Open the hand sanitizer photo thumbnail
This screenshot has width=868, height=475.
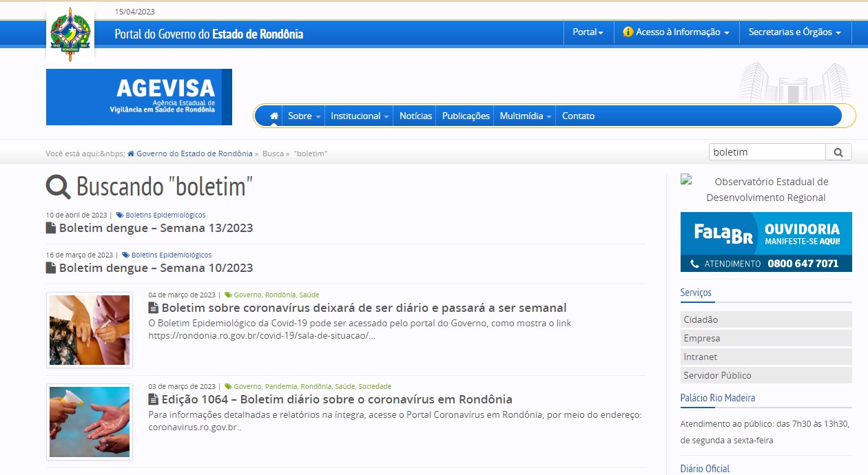90,421
